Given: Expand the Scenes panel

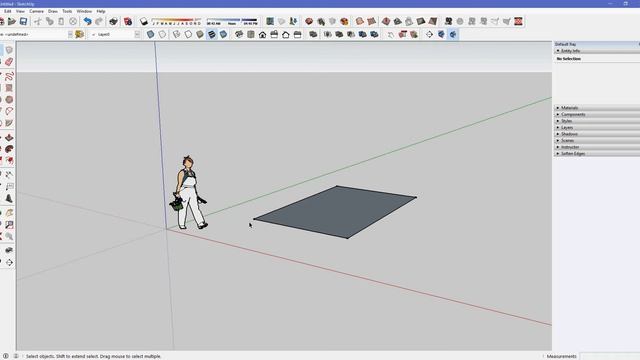Looking at the screenshot, I should tap(597, 140).
